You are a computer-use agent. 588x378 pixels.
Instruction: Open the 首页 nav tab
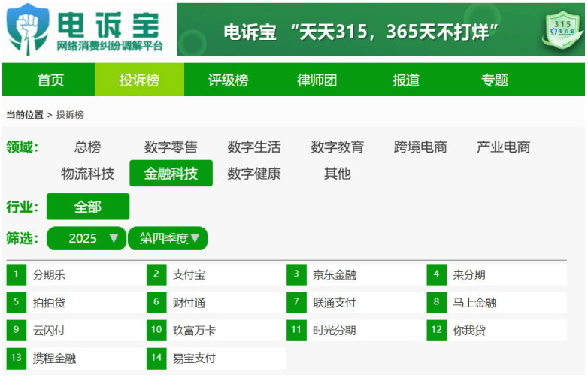(x=50, y=80)
